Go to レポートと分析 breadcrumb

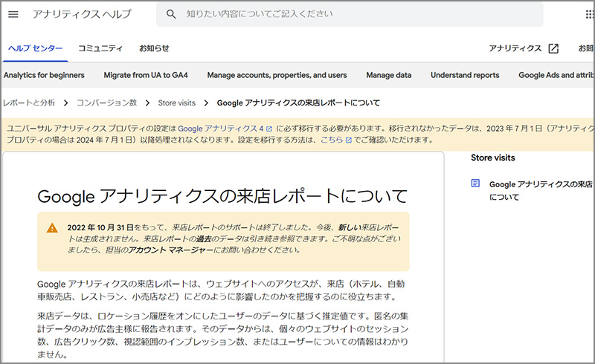29,103
